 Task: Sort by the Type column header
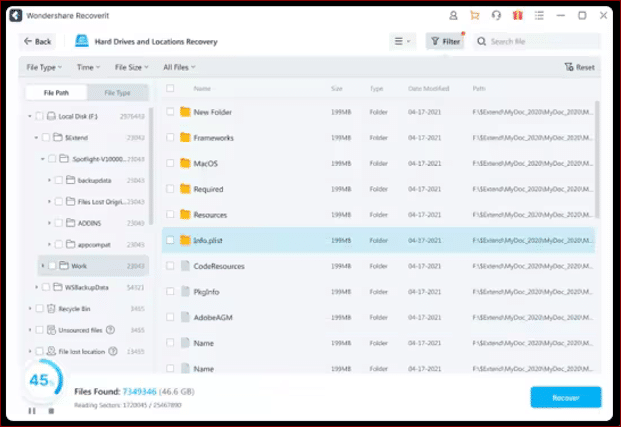(376, 88)
